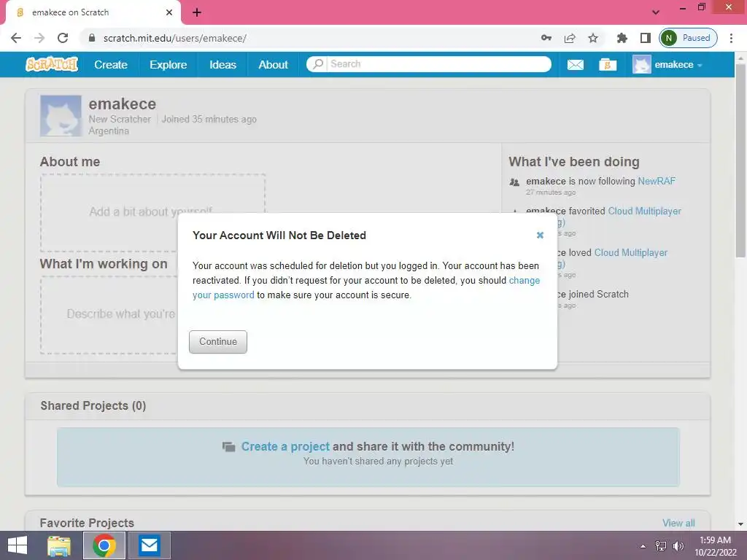Screen dimensions: 747x560
Task: Click the volume speaker tray icon
Action: [678, 546]
